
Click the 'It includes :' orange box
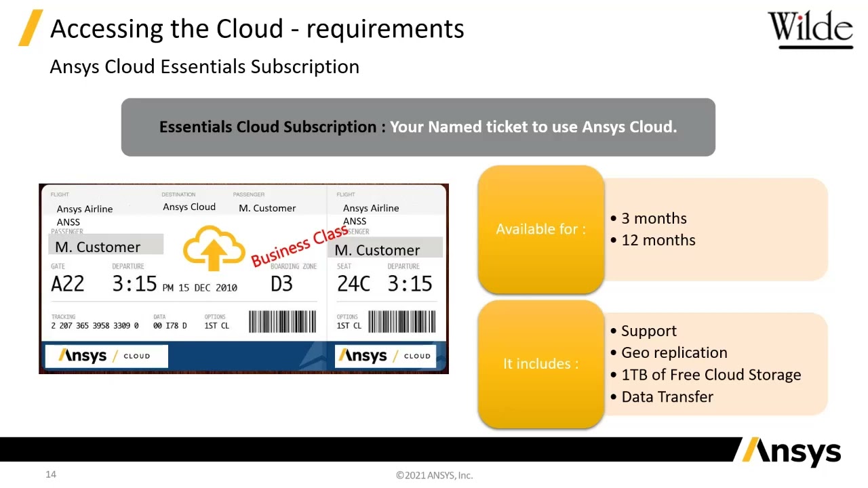(x=541, y=364)
